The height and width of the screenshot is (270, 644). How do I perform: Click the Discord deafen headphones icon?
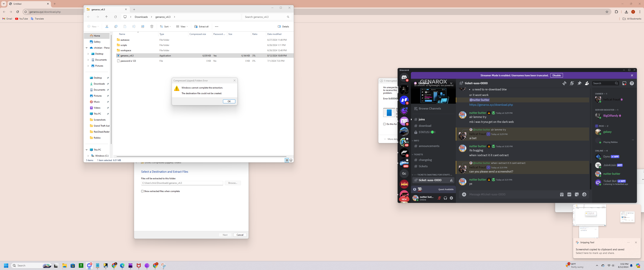coord(445,198)
